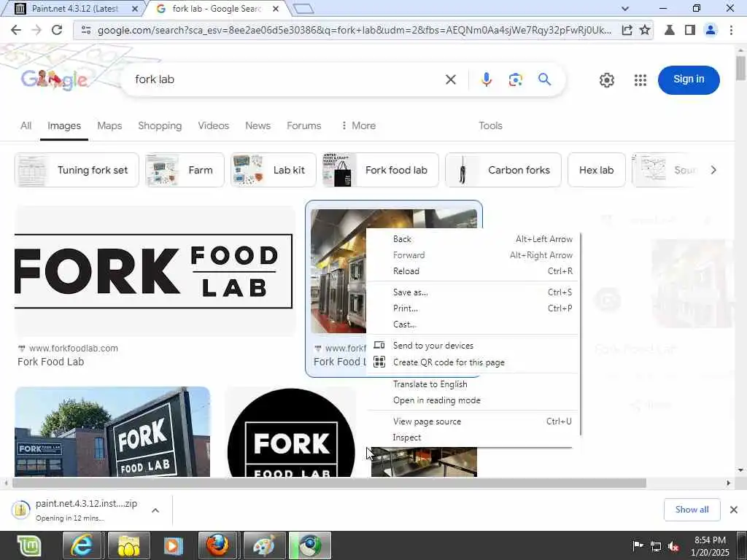Open the FORK FOOD LAB logo image result
The width and height of the screenshot is (747, 560).
coord(155,271)
